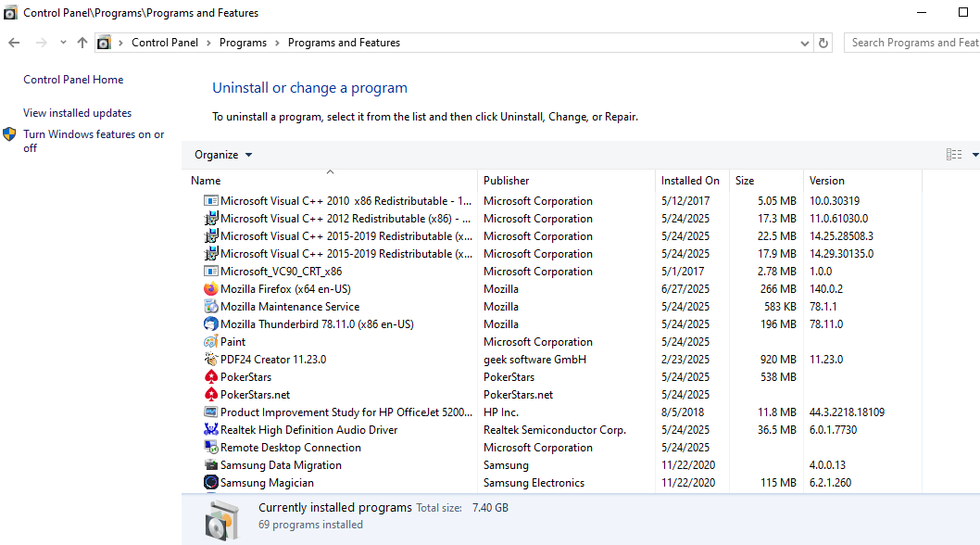Click the PDF24 Creator icon
Image resolution: width=980 pixels, height=545 pixels.
210,359
